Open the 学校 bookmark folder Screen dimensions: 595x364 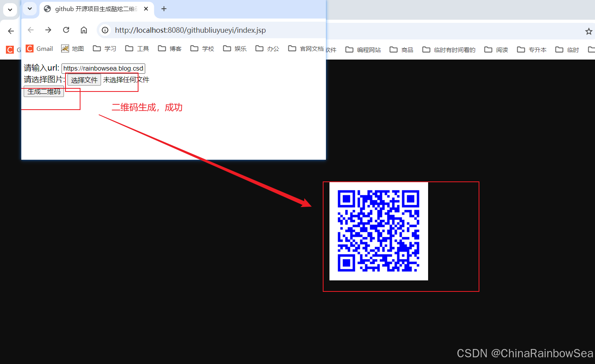tap(202, 49)
